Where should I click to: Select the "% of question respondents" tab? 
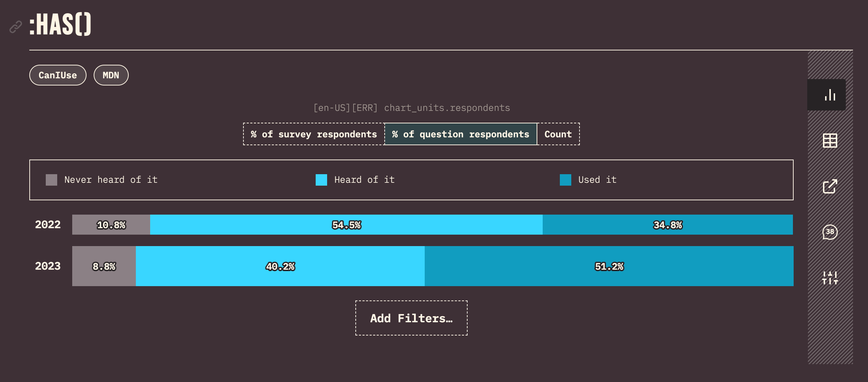pyautogui.click(x=460, y=134)
